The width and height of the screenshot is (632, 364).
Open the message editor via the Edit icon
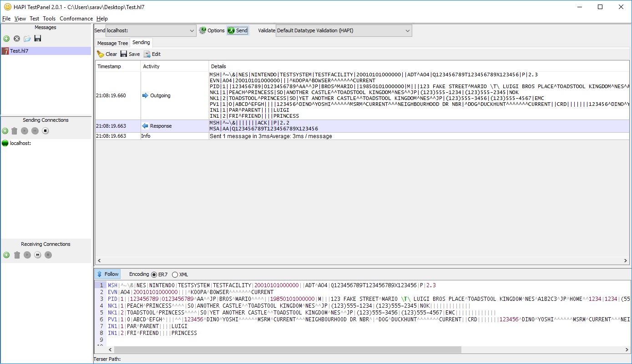click(152, 54)
